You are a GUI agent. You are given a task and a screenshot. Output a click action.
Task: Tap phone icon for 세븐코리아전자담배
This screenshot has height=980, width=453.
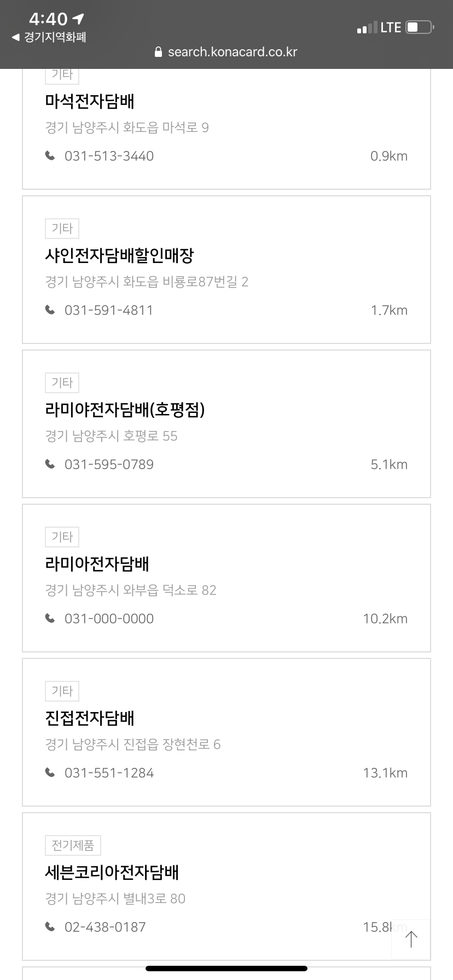pos(50,927)
